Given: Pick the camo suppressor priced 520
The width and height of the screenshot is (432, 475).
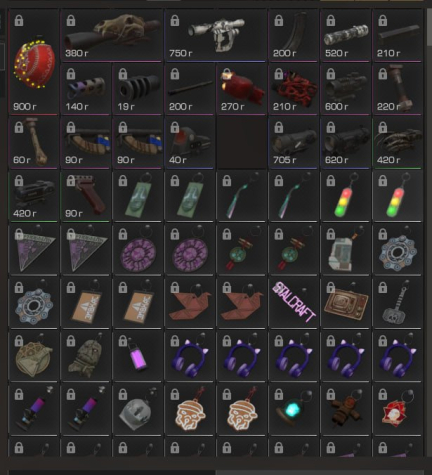Looking at the screenshot, I should tap(345, 35).
